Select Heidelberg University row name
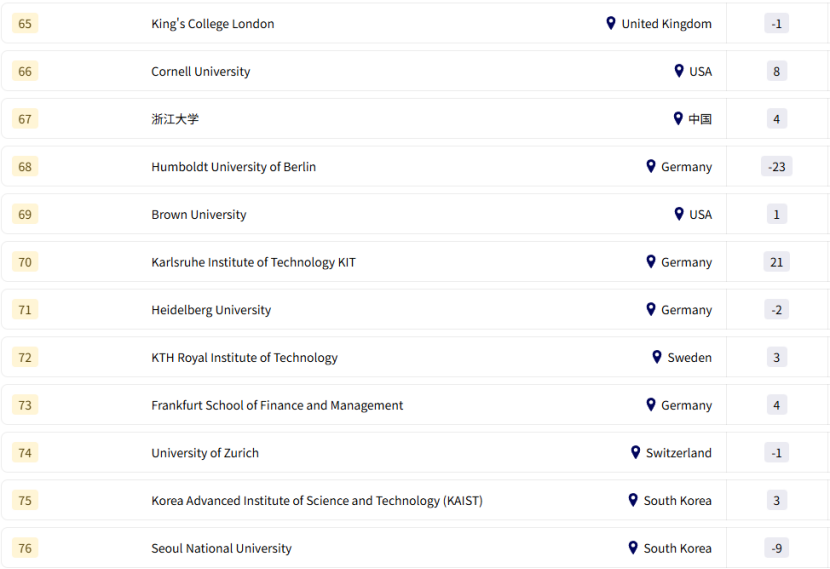This screenshot has height=569, width=830. [x=211, y=310]
